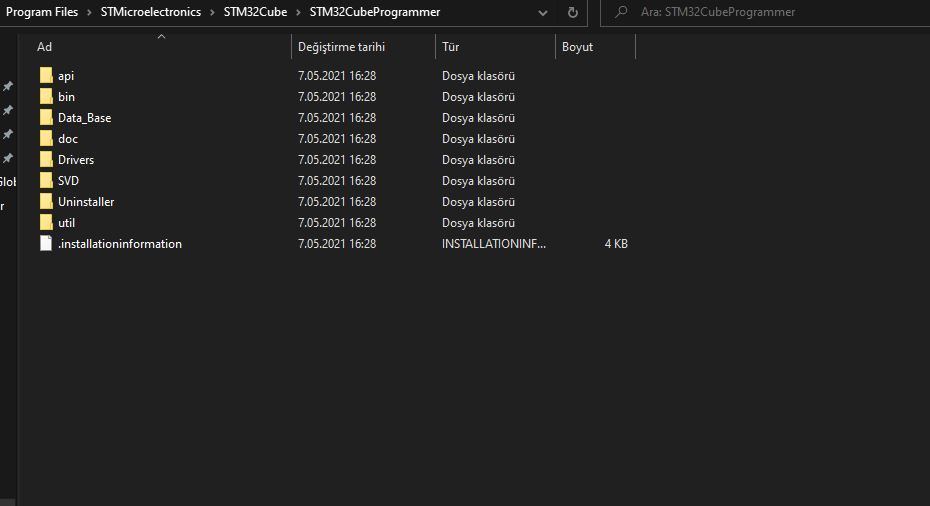This screenshot has width=930, height=506.
Task: Select the doc folder name
Action: tap(68, 139)
